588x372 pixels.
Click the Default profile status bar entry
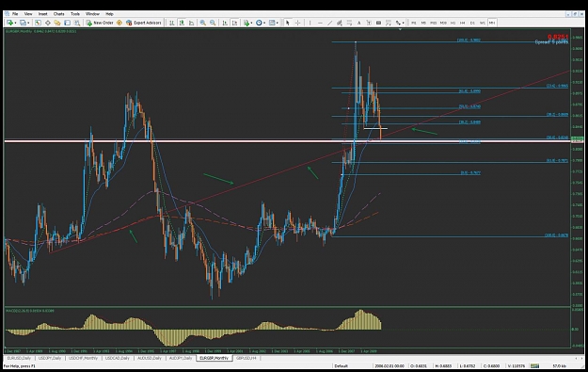(x=341, y=365)
